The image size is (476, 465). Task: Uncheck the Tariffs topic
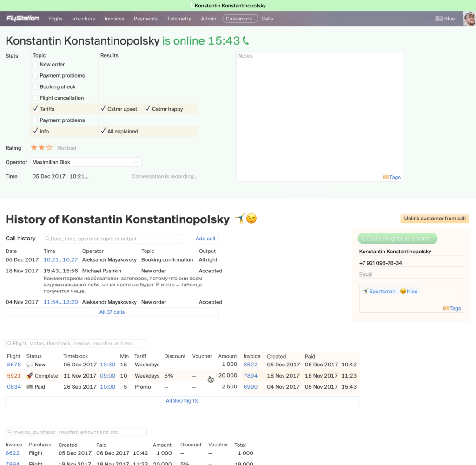(x=35, y=109)
